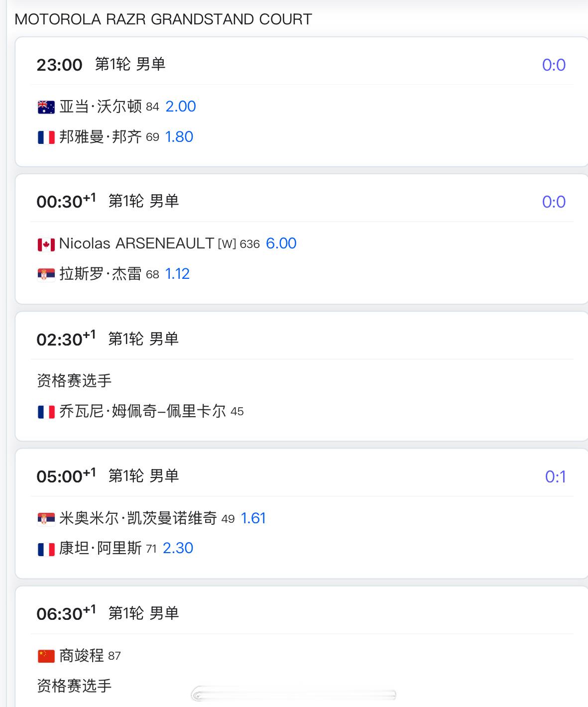Open player 拉斯罗·杰雷 profile
The width and height of the screenshot is (588, 707).
[101, 274]
